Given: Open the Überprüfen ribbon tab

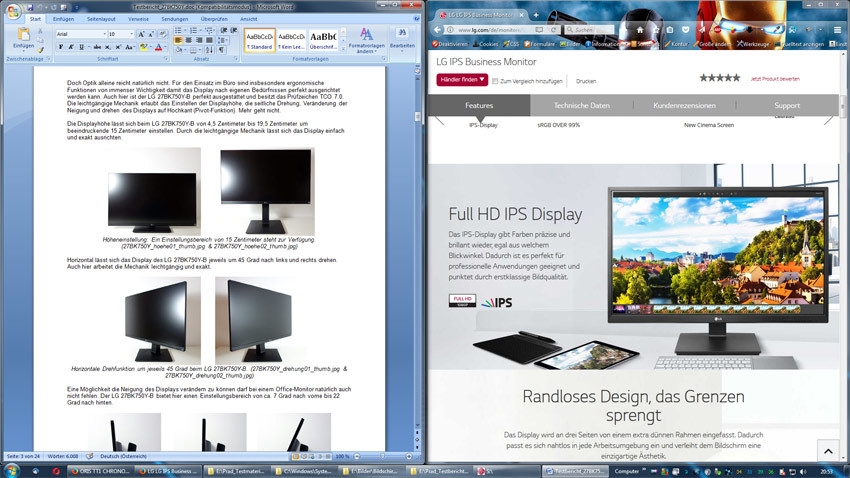Looking at the screenshot, I should (214, 19).
